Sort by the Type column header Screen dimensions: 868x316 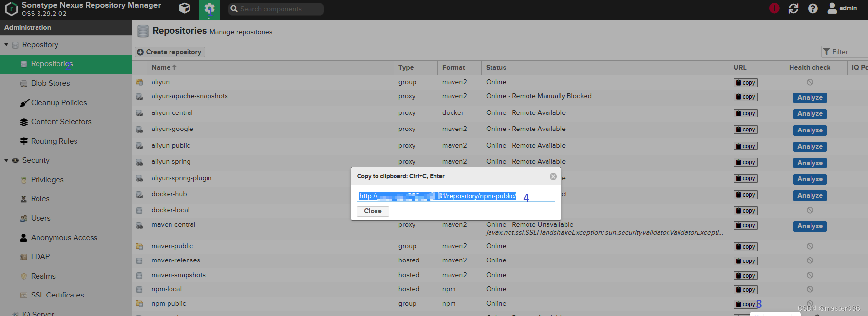pyautogui.click(x=415, y=67)
